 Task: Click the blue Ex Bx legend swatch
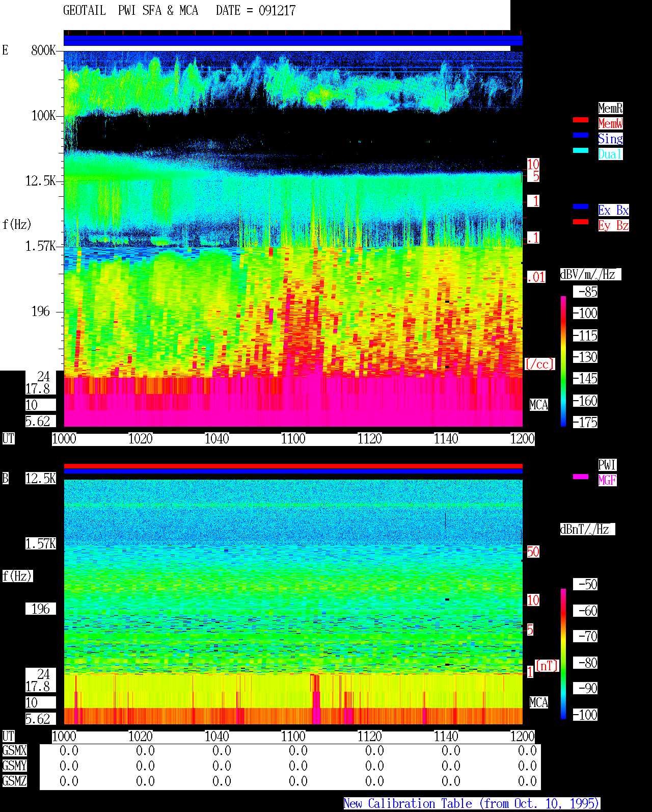[x=581, y=206]
